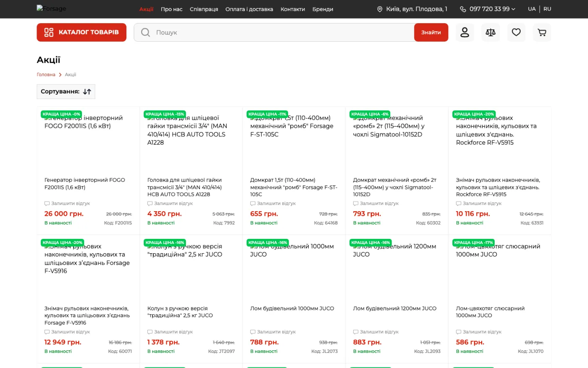Click product code Код: JL2093
Screen dimensions: 588x368
(x=427, y=351)
